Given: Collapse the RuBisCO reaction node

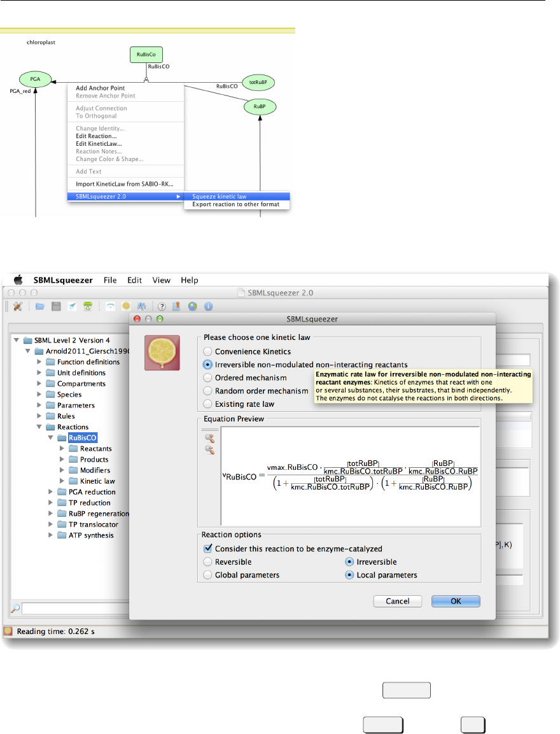Looking at the screenshot, I should coord(50,438).
